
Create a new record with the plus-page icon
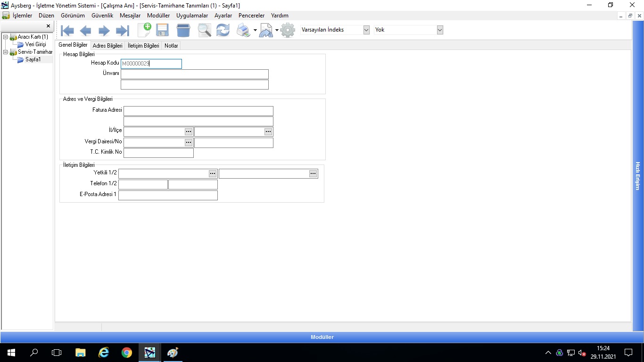coord(144,30)
